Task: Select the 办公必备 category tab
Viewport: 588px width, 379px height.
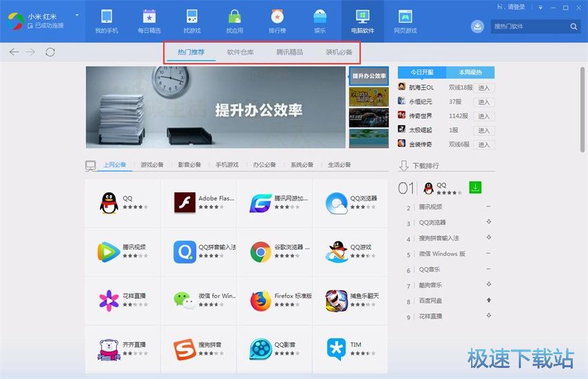Action: [264, 165]
